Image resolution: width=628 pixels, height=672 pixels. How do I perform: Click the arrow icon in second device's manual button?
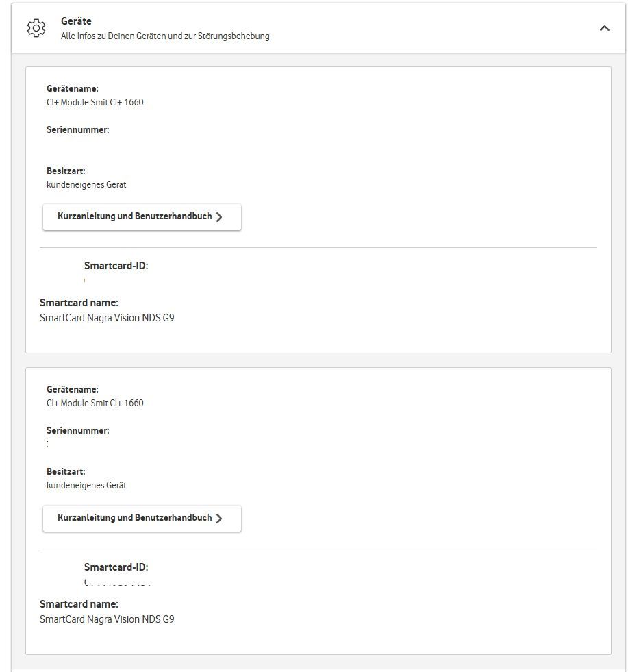[x=219, y=519]
